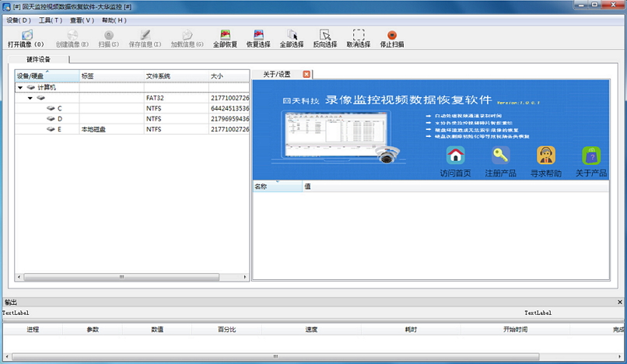The image size is (627, 364).
Task: Click the 速度 output column header
Action: (311, 330)
